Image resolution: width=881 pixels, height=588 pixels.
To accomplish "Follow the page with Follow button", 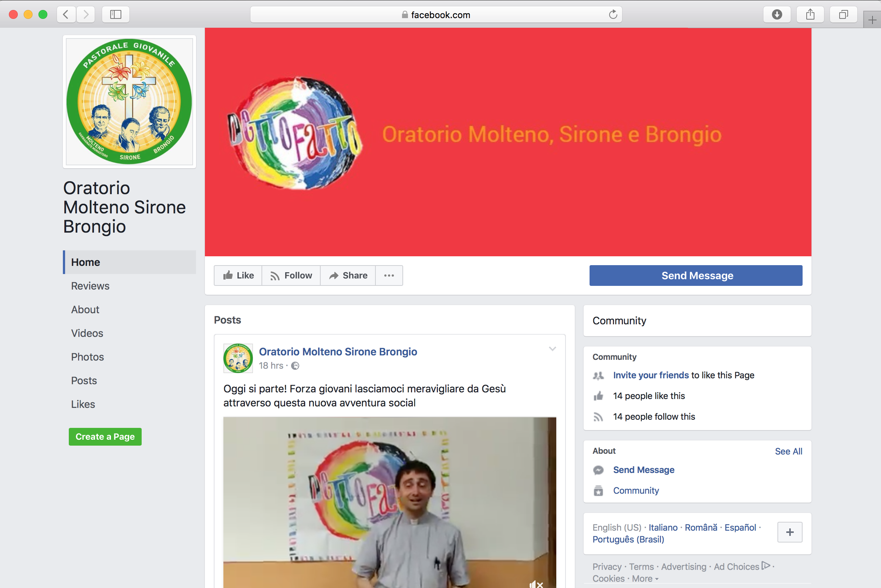I will click(291, 276).
